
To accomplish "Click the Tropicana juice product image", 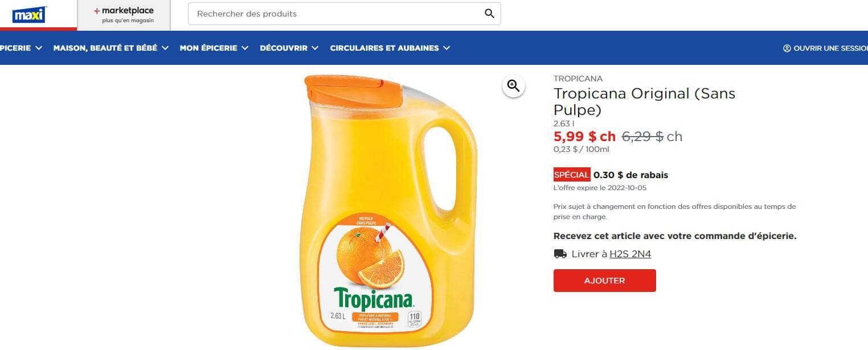I will coord(389,211).
